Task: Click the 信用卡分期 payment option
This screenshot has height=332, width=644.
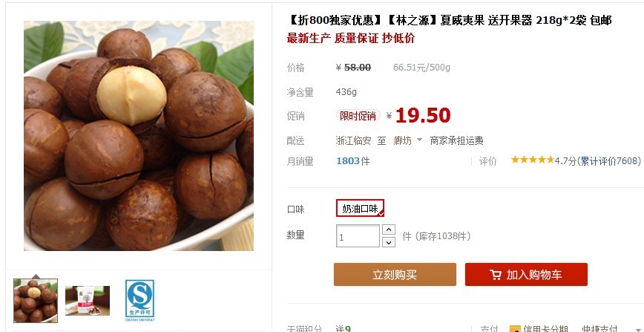Action: (x=545, y=329)
